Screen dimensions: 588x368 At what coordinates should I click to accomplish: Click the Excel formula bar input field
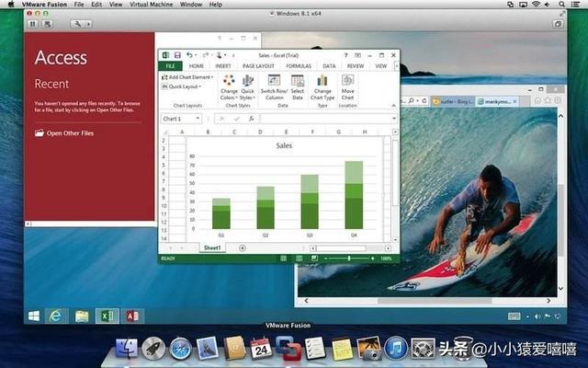click(x=324, y=119)
